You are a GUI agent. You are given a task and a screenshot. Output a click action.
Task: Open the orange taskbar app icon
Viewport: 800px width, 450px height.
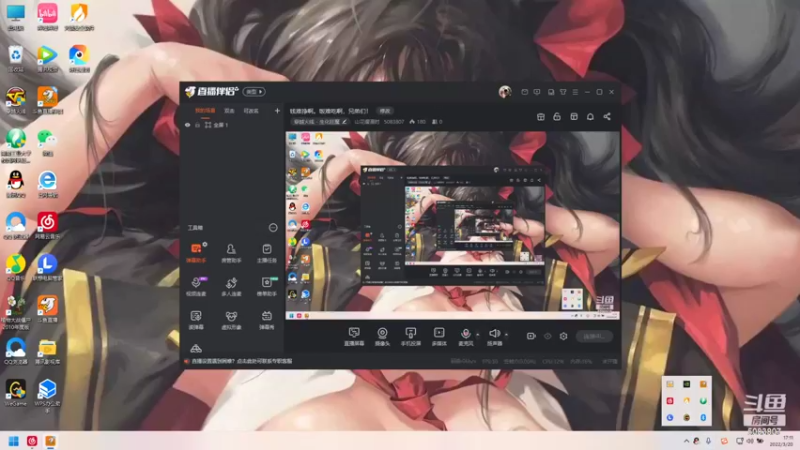click(x=51, y=441)
